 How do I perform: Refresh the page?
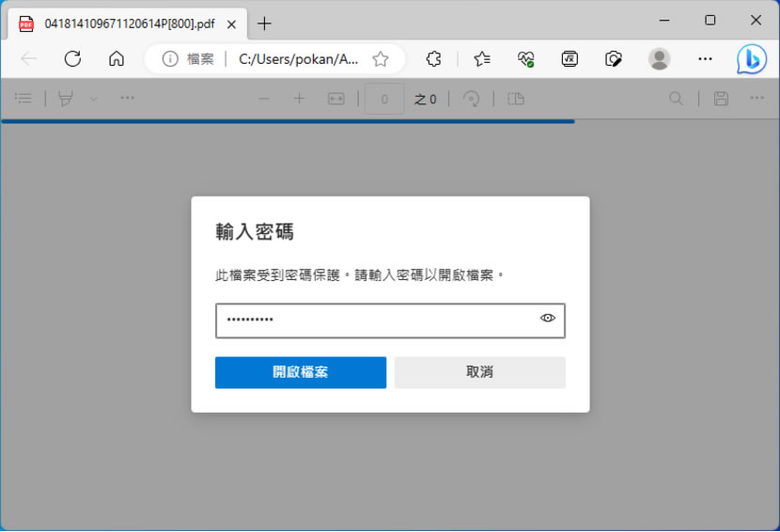(72, 59)
